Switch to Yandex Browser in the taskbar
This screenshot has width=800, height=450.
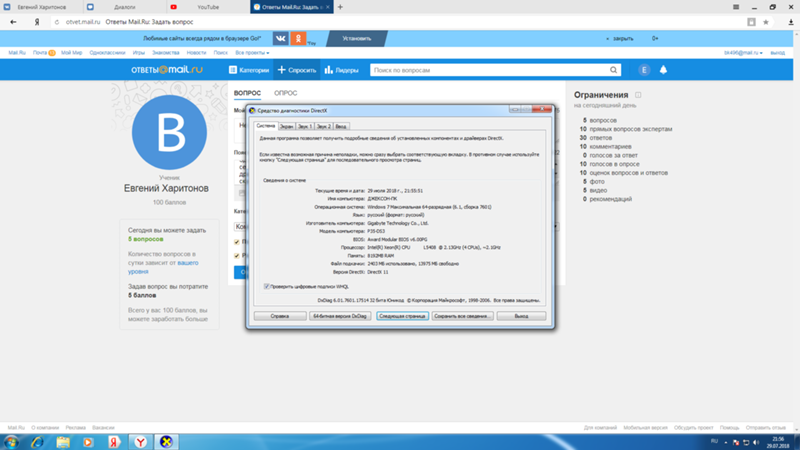tap(140, 442)
